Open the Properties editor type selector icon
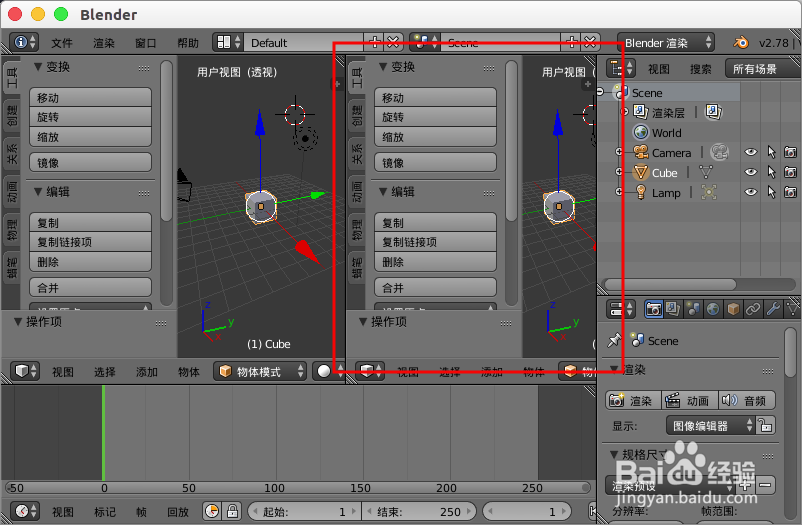The width and height of the screenshot is (802, 525). point(621,309)
